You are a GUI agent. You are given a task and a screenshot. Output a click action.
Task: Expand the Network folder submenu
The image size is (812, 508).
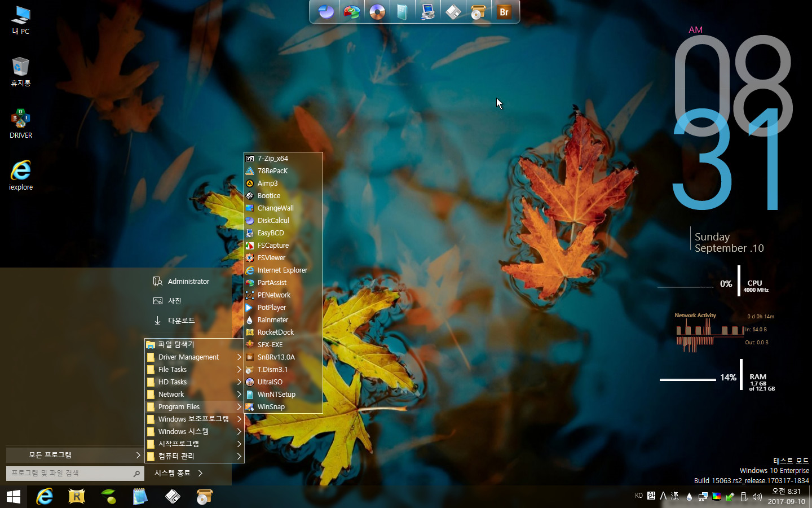click(195, 395)
